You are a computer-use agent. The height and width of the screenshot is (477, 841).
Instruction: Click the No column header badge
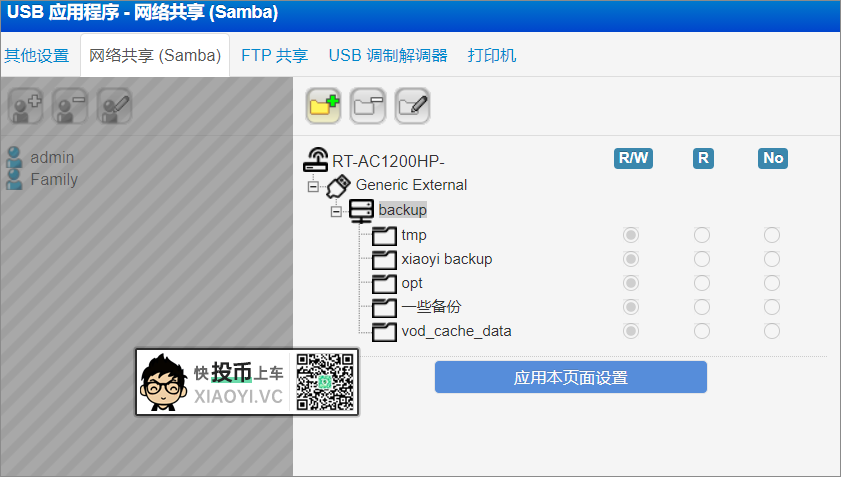pyautogui.click(x=773, y=158)
